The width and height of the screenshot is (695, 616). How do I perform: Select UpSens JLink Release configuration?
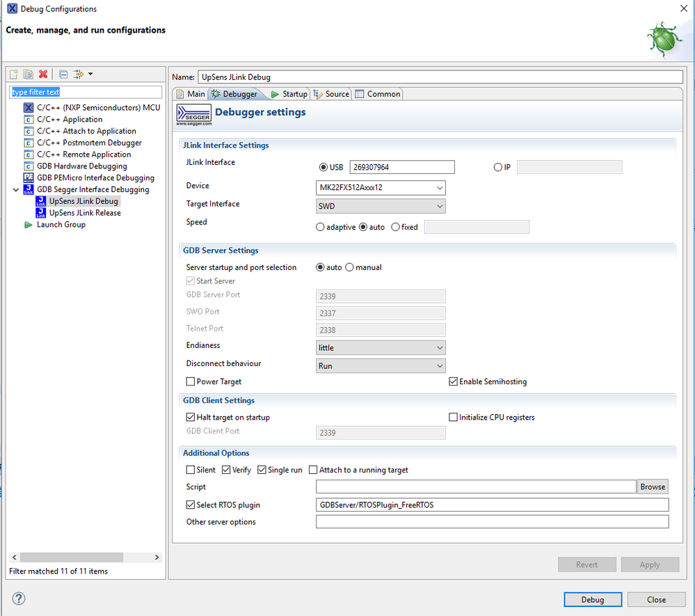(85, 213)
